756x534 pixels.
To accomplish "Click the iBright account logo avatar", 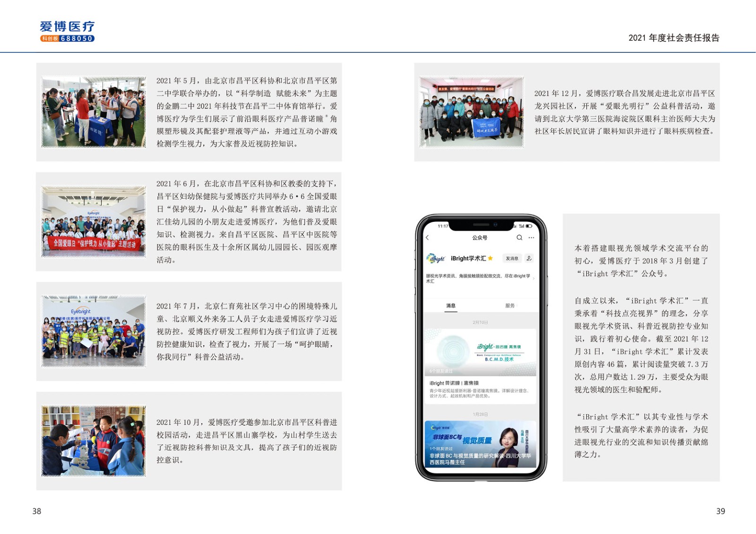I will 435,259.
